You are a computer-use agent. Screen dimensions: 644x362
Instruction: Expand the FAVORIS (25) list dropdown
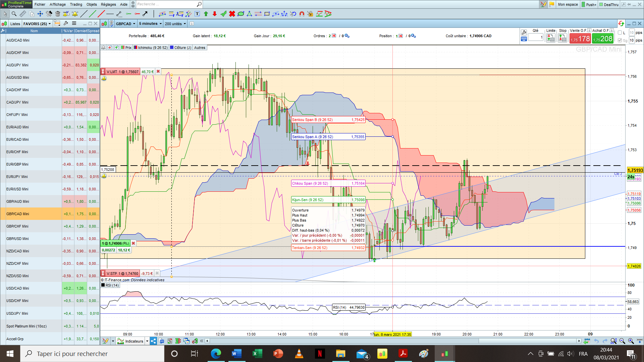point(37,23)
